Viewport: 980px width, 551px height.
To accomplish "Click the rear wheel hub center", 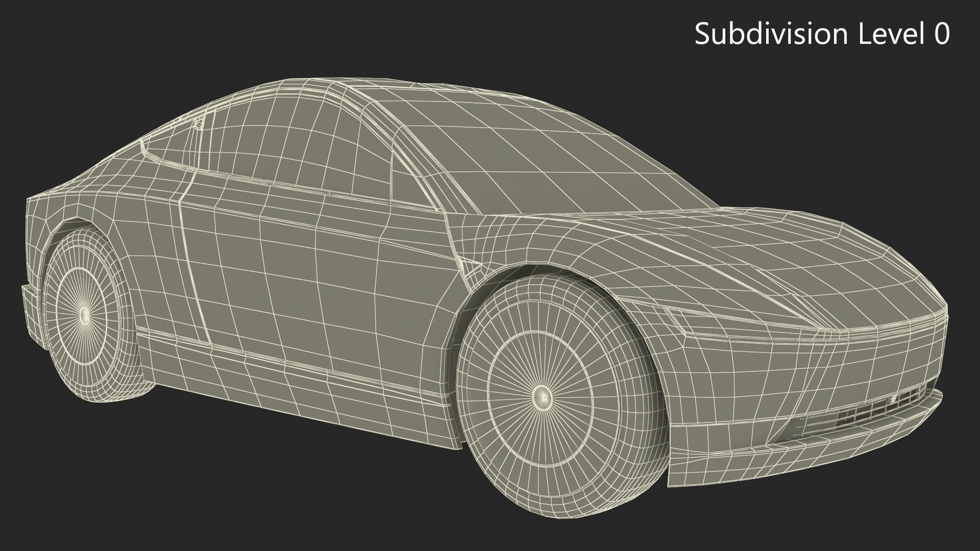I will click(85, 315).
